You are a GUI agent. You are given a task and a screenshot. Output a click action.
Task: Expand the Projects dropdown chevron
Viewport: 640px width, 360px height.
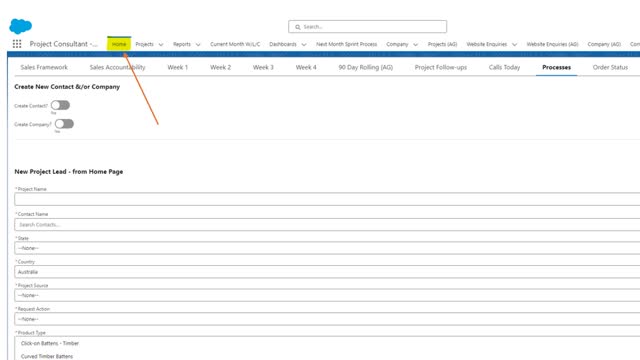[x=161, y=44]
